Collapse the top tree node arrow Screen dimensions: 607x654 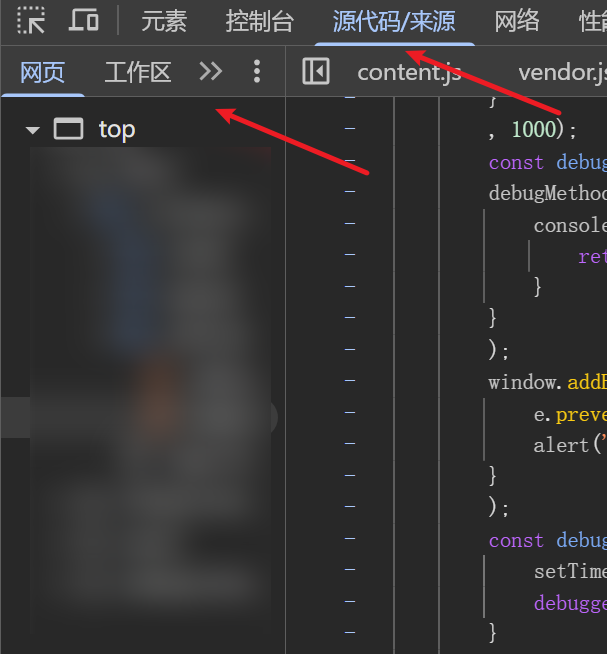33,130
